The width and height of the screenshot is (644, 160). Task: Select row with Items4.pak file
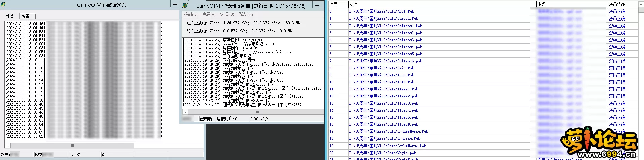483,110
